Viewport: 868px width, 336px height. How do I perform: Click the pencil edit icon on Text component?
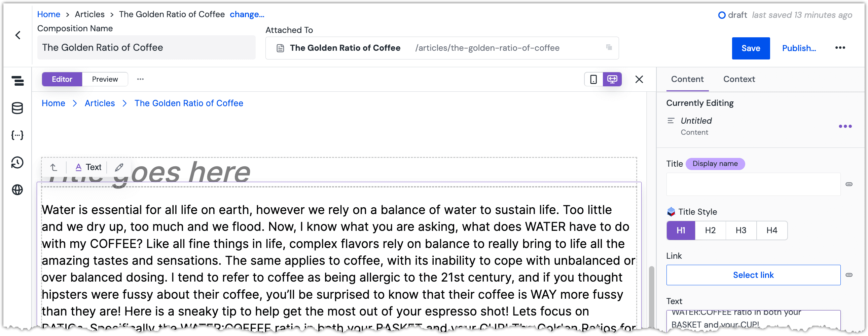pos(119,167)
